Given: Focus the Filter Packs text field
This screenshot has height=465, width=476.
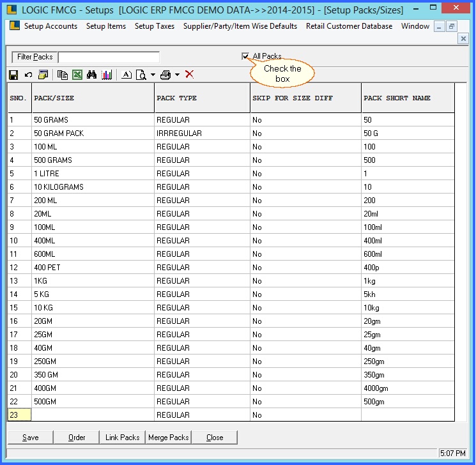Looking at the screenshot, I should 109,57.
